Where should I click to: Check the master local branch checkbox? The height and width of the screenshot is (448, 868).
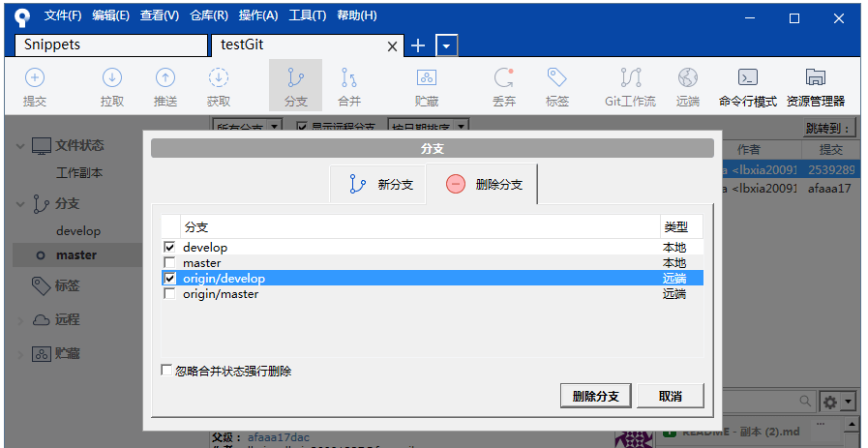[x=170, y=262]
